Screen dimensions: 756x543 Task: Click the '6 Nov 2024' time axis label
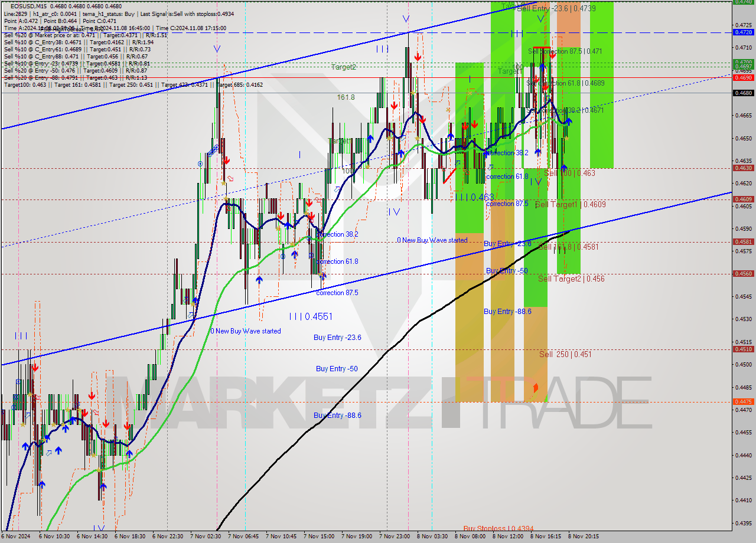15,537
